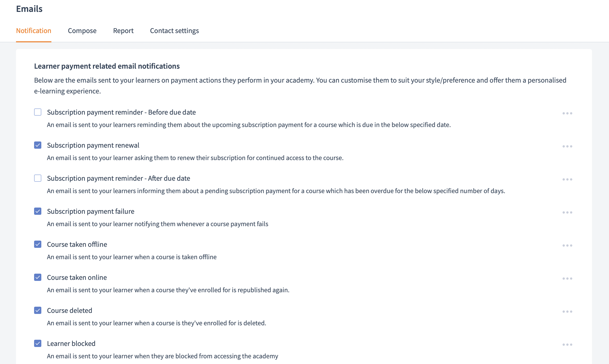Viewport: 609px width, 364px height.
Task: Open three-dot menu for Subscription payment failure
Action: click(567, 212)
